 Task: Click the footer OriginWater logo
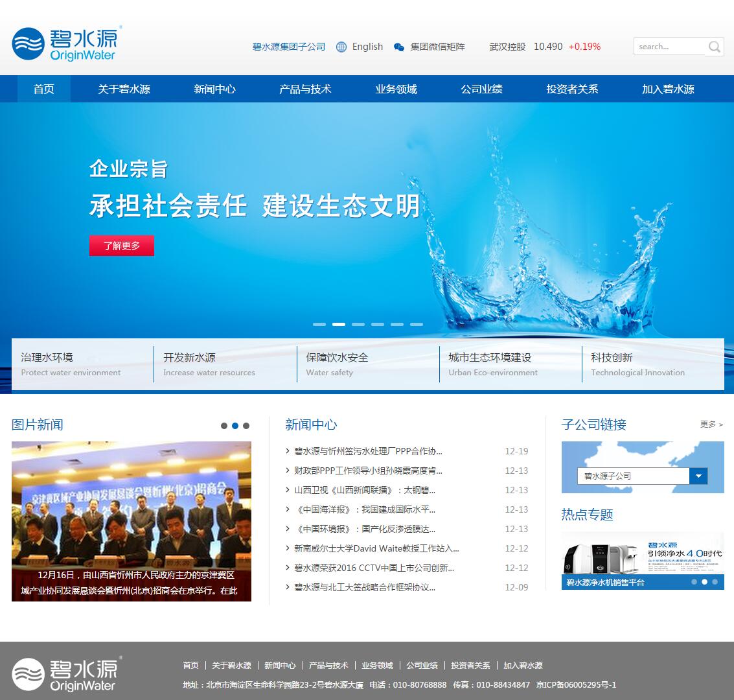[67, 674]
